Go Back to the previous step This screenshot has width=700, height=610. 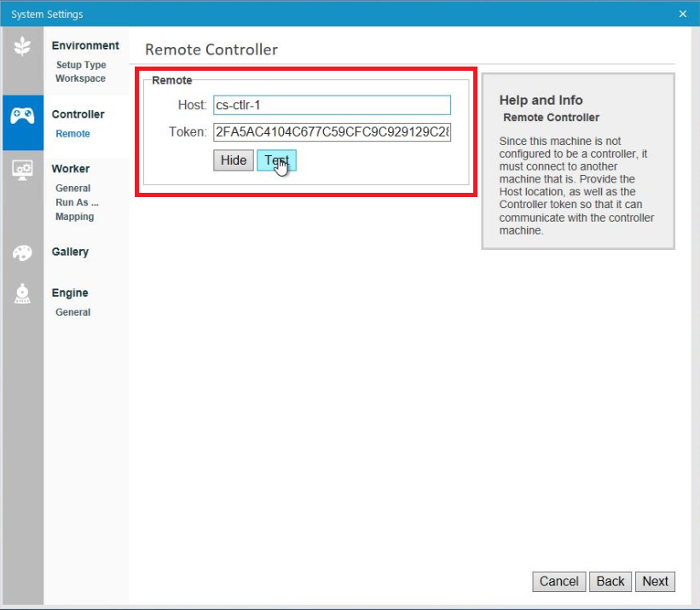pos(610,581)
